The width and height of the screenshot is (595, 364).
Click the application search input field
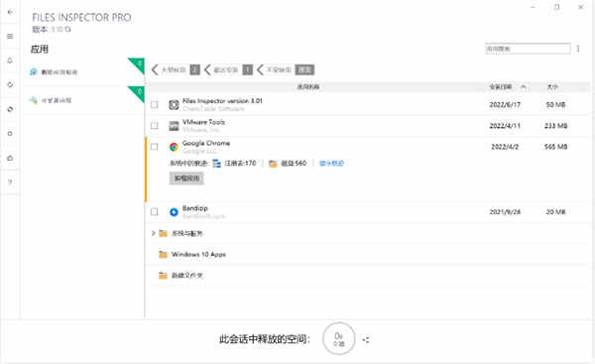[x=528, y=49]
